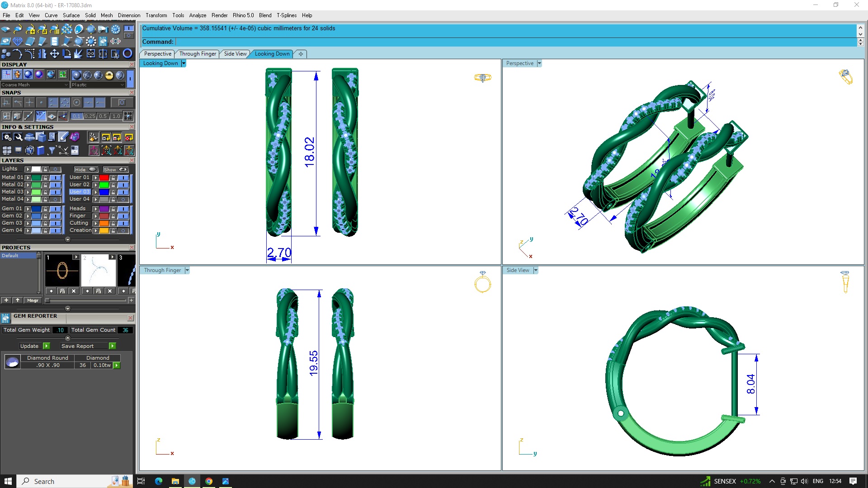Viewport: 868px width, 488px height.
Task: Click the red color swatch for User 01
Action: tap(104, 178)
